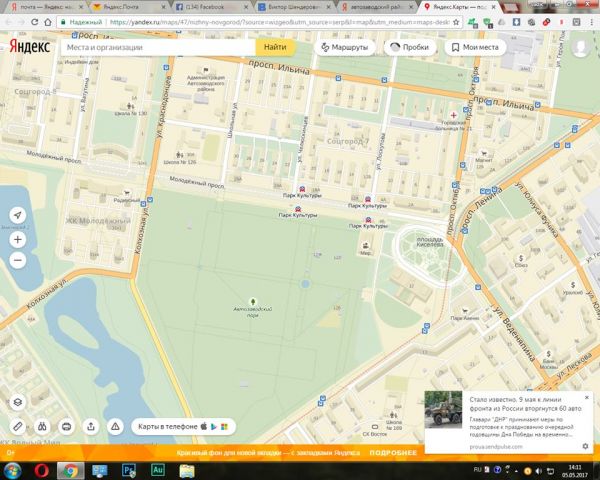Click the Мир cinema marker
Screen dimensions: 600x480
point(365,245)
